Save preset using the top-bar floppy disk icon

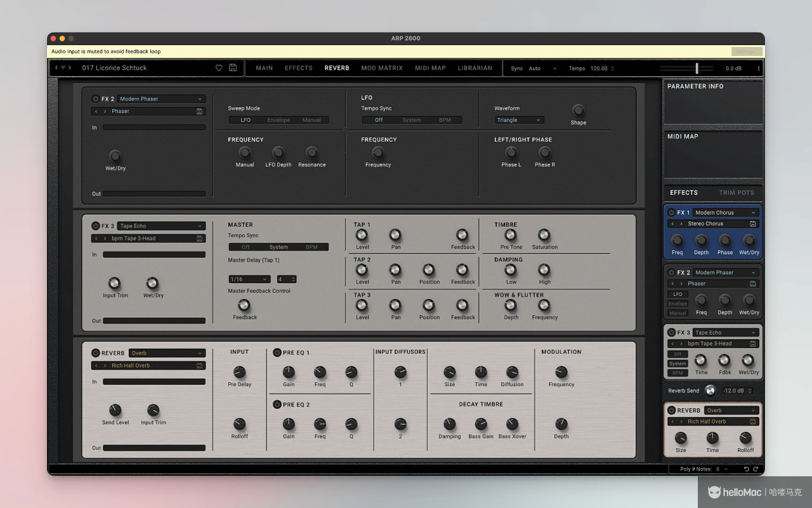pyautogui.click(x=233, y=68)
